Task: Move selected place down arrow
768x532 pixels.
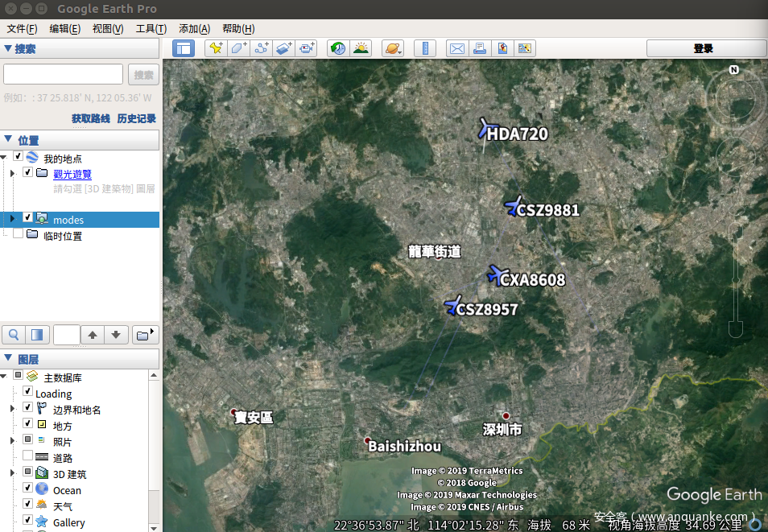Action: pyautogui.click(x=116, y=335)
